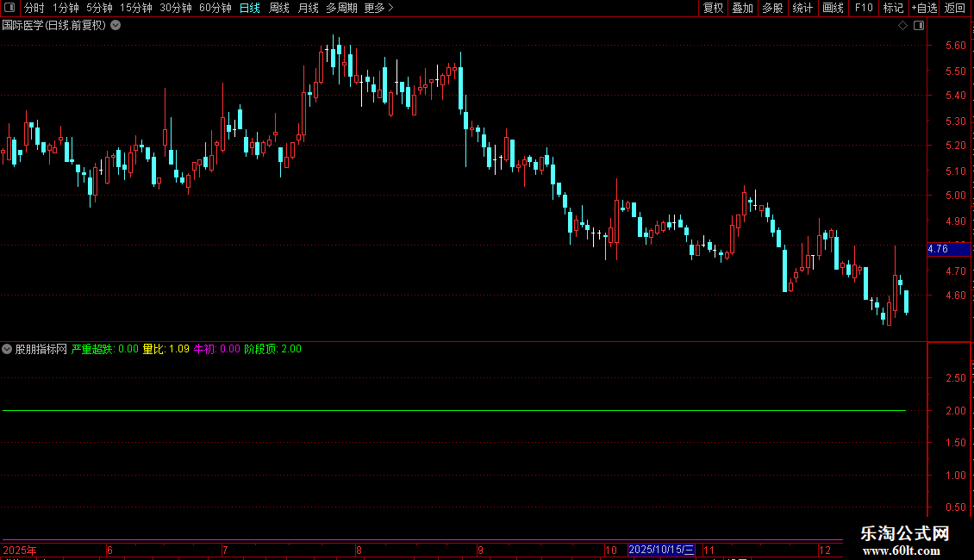The height and width of the screenshot is (560, 974).
Task: Select the 30分钟 period tab
Action: tap(176, 8)
